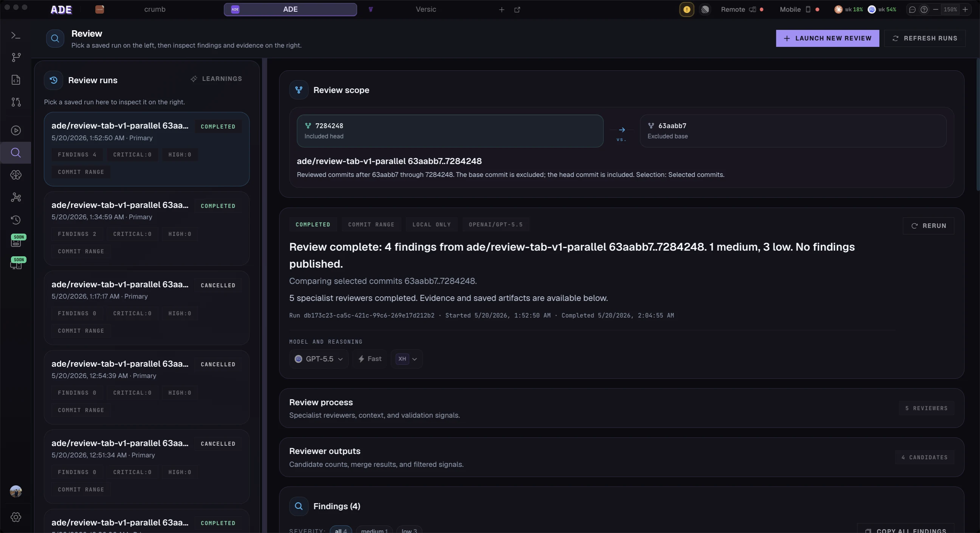The height and width of the screenshot is (533, 980).
Task: Open the help question mark icon
Action: click(924, 9)
